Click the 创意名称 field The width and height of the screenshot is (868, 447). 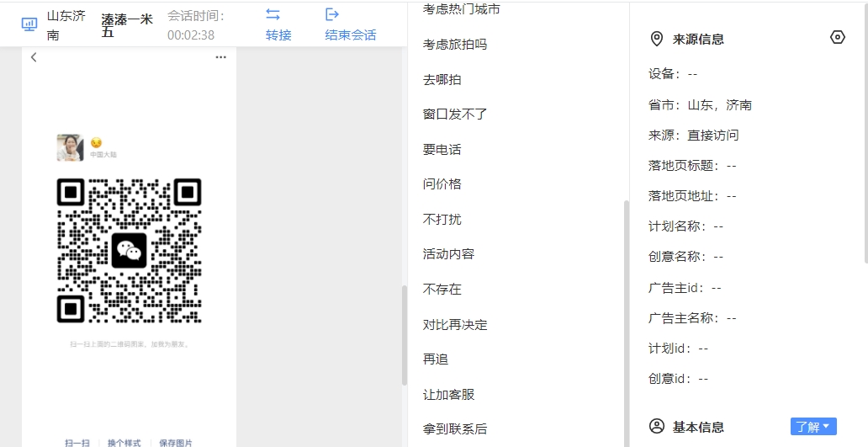(685, 257)
